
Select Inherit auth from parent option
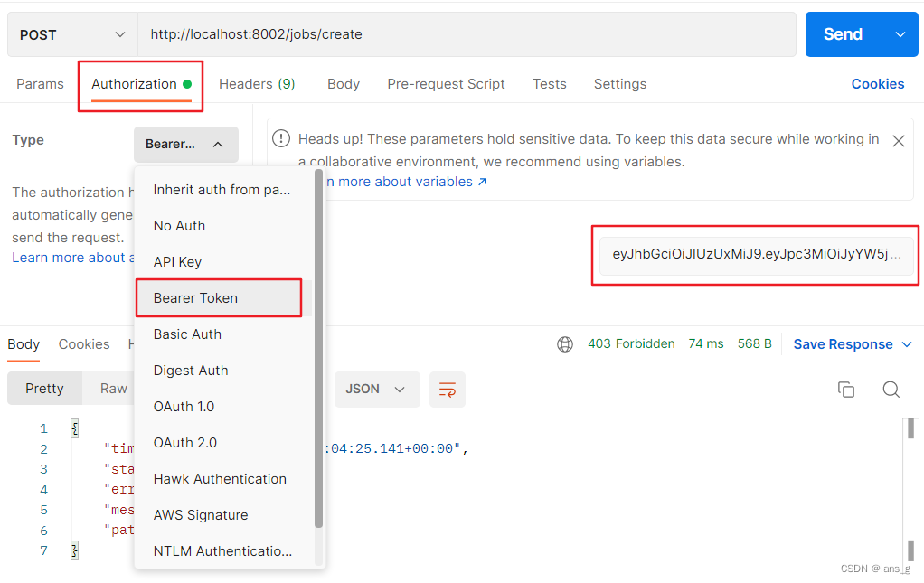(224, 190)
